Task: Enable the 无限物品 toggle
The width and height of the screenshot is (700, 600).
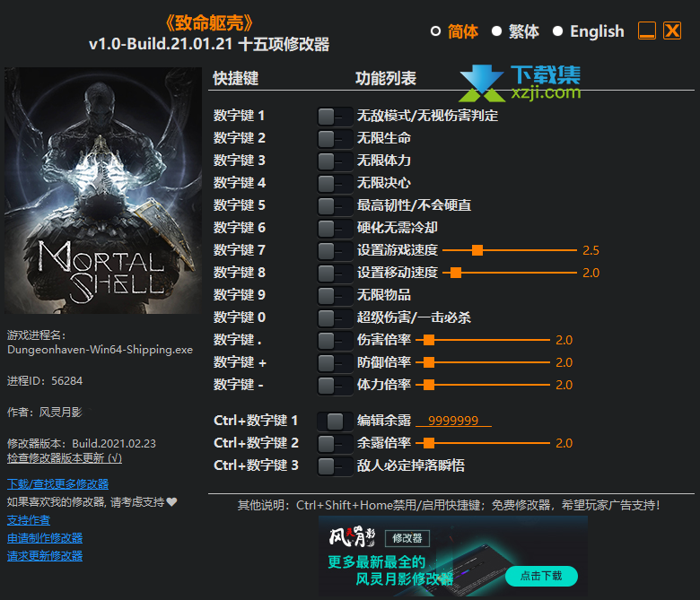Action: click(x=335, y=296)
